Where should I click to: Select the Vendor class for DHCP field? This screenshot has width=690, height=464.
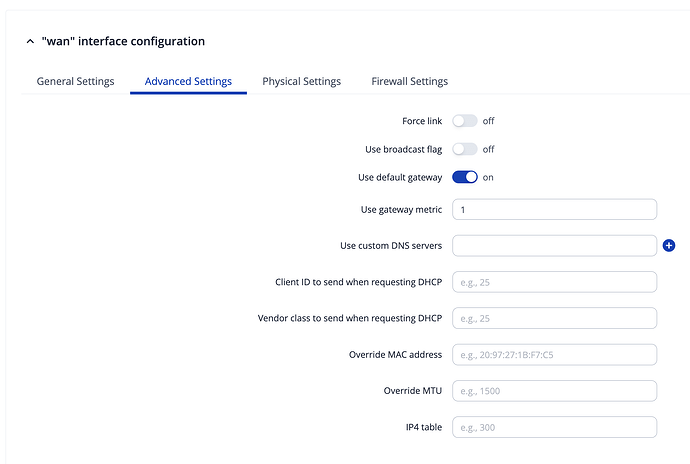click(x=554, y=318)
